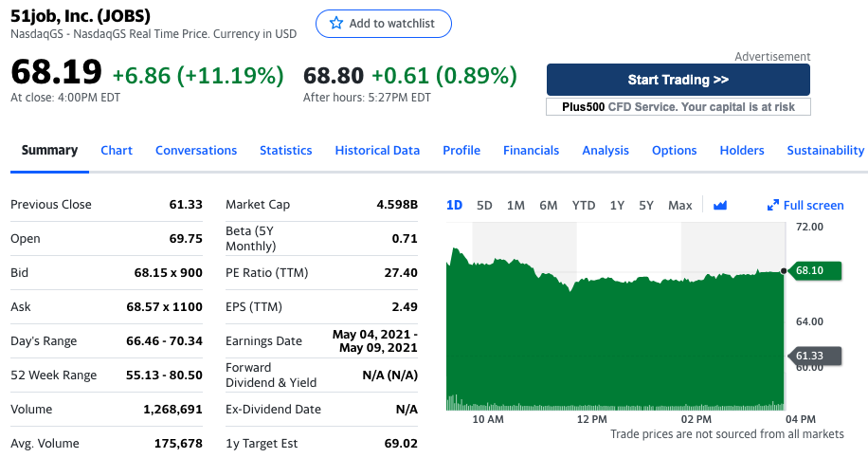868x458 pixels.
Task: Click the 51job, Inc. (JOBS) title
Action: coord(81,16)
